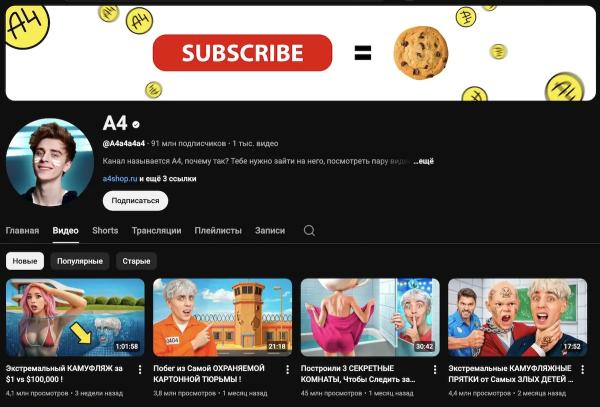The width and height of the screenshot is (600, 407).
Task: Click the A4 channel profile avatar
Action: click(49, 162)
